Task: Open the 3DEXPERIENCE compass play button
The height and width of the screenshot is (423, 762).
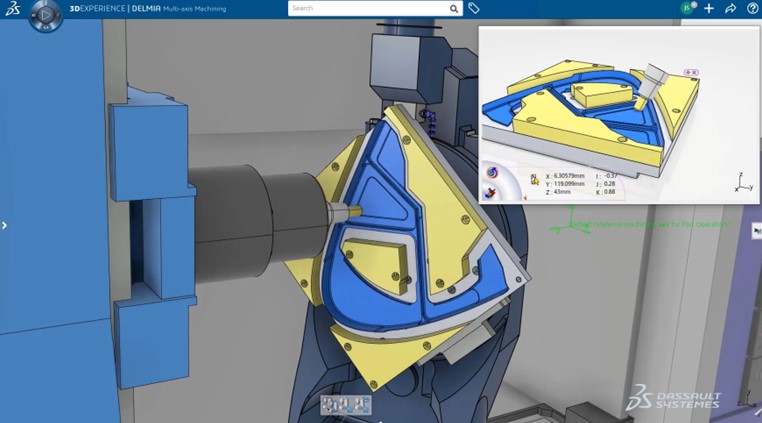Action: pyautogui.click(x=46, y=15)
